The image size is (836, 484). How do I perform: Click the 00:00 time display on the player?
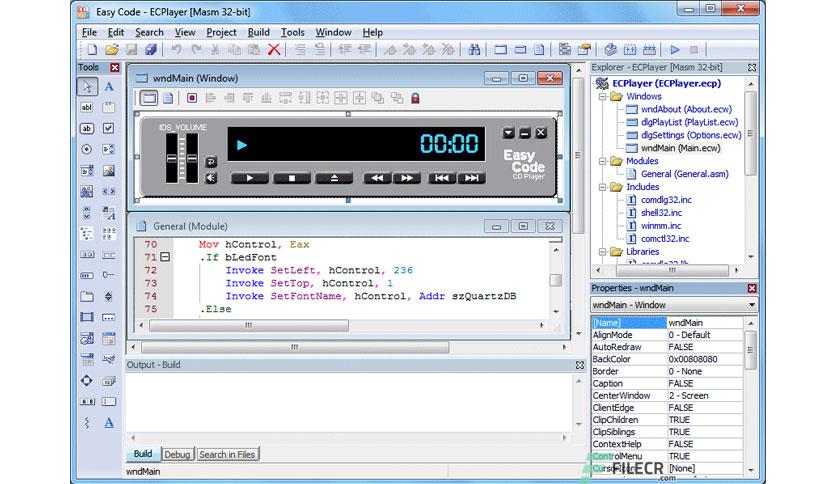pos(449,143)
